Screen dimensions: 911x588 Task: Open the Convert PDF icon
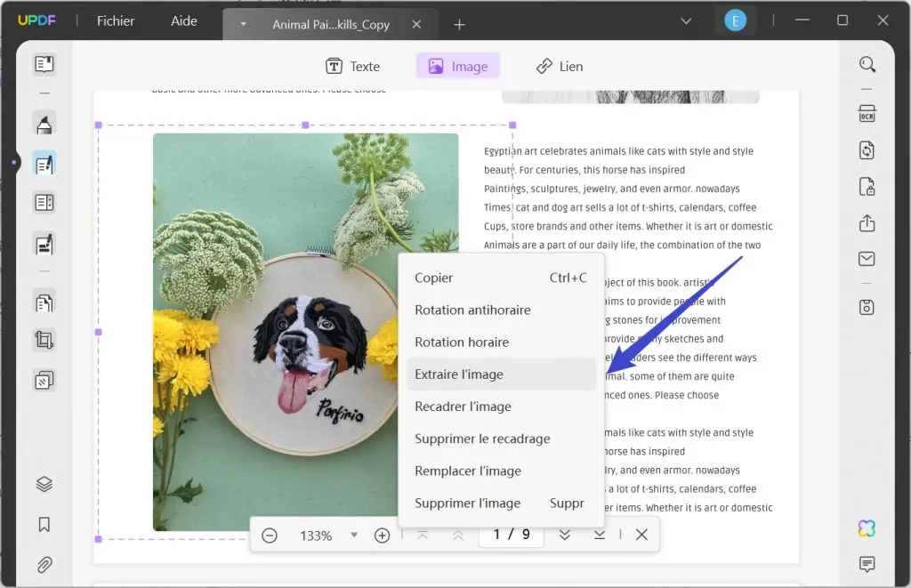point(867,150)
